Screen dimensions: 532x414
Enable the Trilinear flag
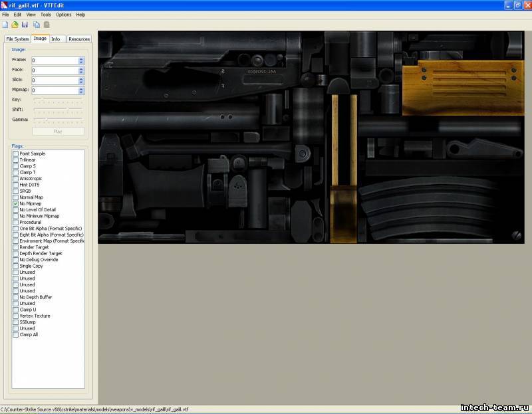(15, 159)
